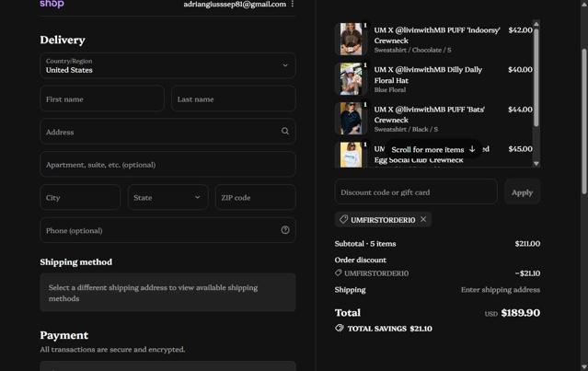Click the page vertical scrollbar
This screenshot has width=588, height=371.
[584, 122]
